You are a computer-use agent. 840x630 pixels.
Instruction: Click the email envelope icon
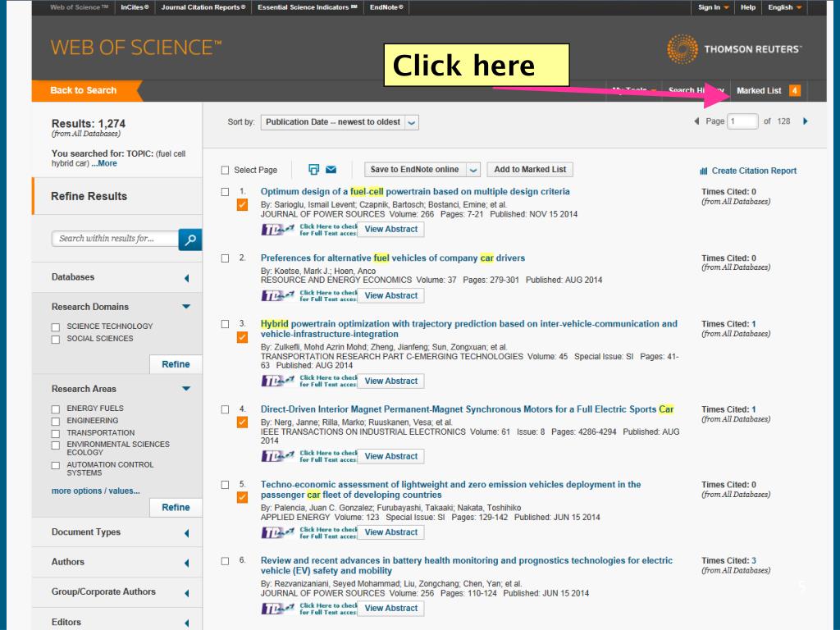[331, 169]
